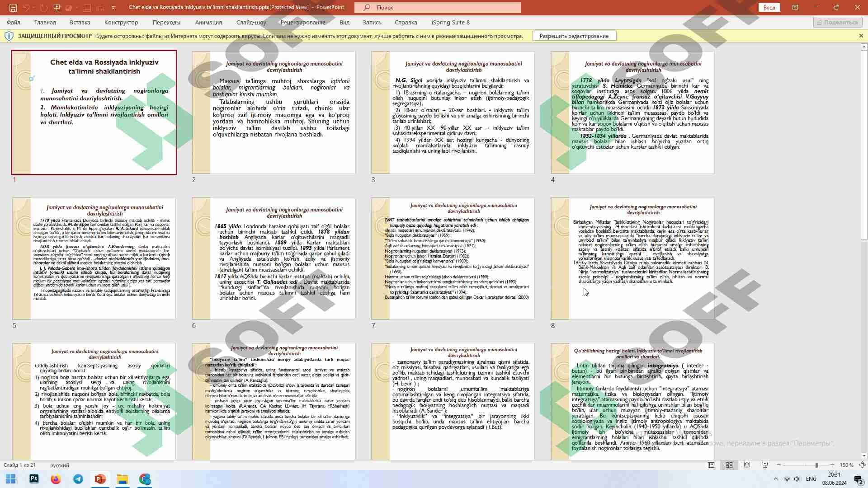Screen dimensions: 868x488
Task: Click the Undo arrow icon
Action: pyautogui.click(x=26, y=8)
